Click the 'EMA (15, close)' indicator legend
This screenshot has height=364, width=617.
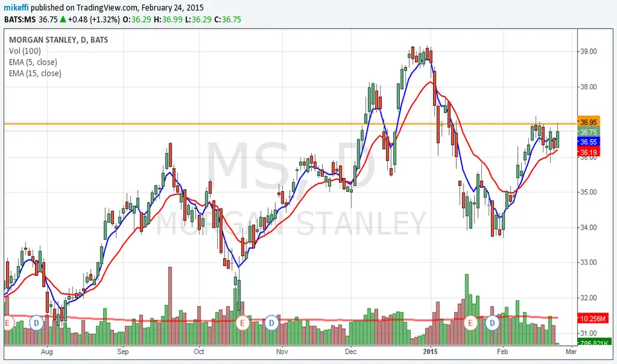[35, 73]
